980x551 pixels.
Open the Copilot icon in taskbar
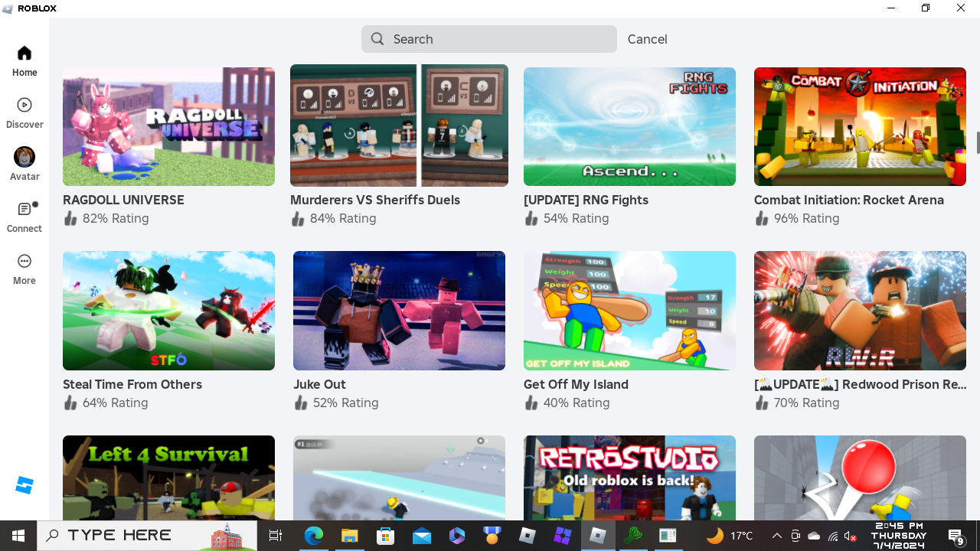tap(457, 536)
